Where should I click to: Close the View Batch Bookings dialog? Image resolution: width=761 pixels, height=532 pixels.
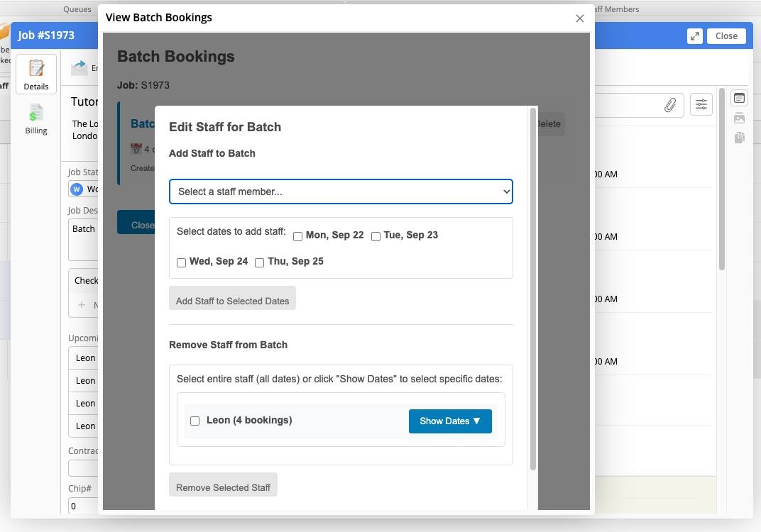(580, 18)
